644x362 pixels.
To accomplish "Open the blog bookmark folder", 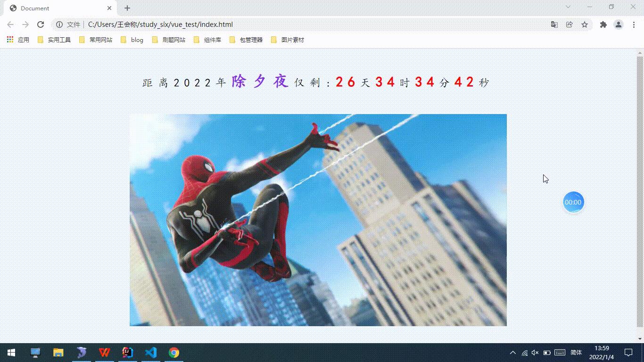I will (x=132, y=40).
